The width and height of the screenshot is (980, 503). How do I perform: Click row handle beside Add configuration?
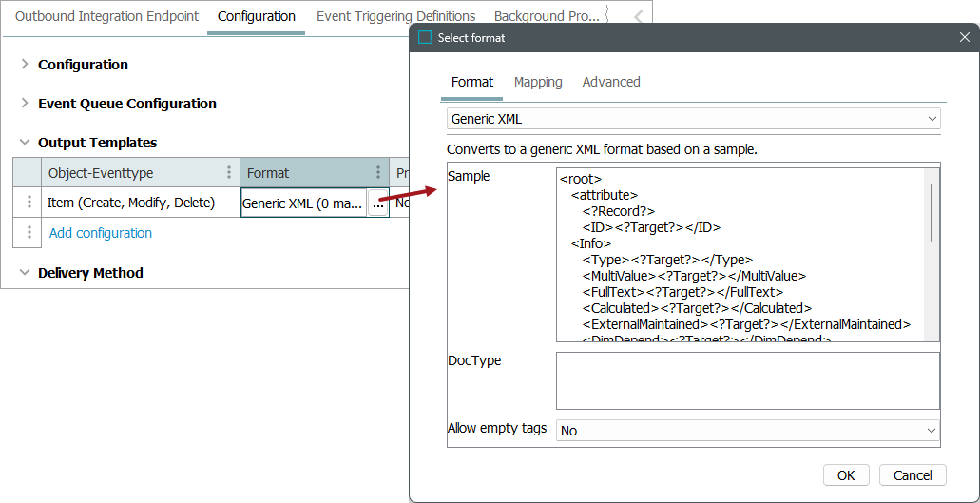[x=29, y=233]
